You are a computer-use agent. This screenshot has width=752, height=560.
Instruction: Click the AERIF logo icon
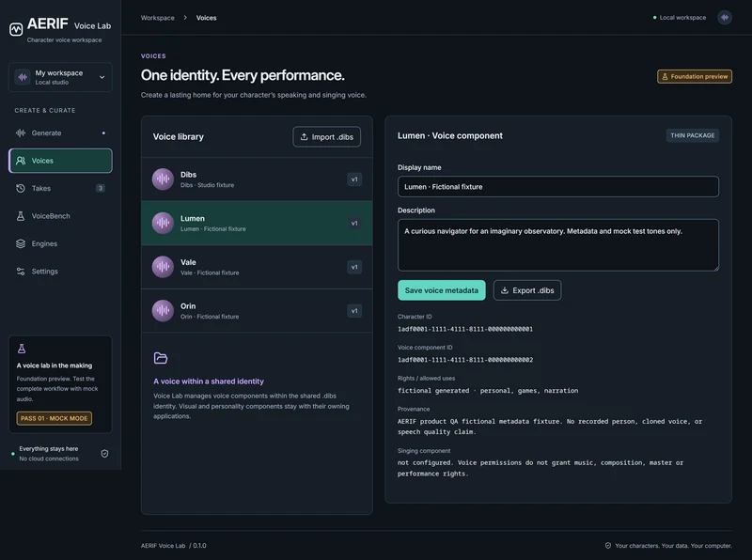[16, 29]
